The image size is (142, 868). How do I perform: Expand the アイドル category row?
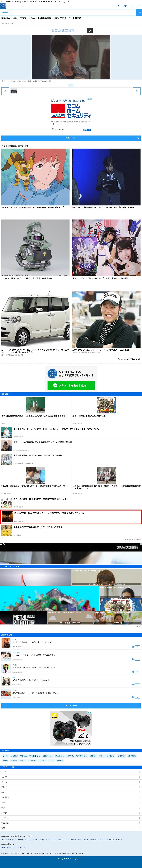[x=71, y=797]
